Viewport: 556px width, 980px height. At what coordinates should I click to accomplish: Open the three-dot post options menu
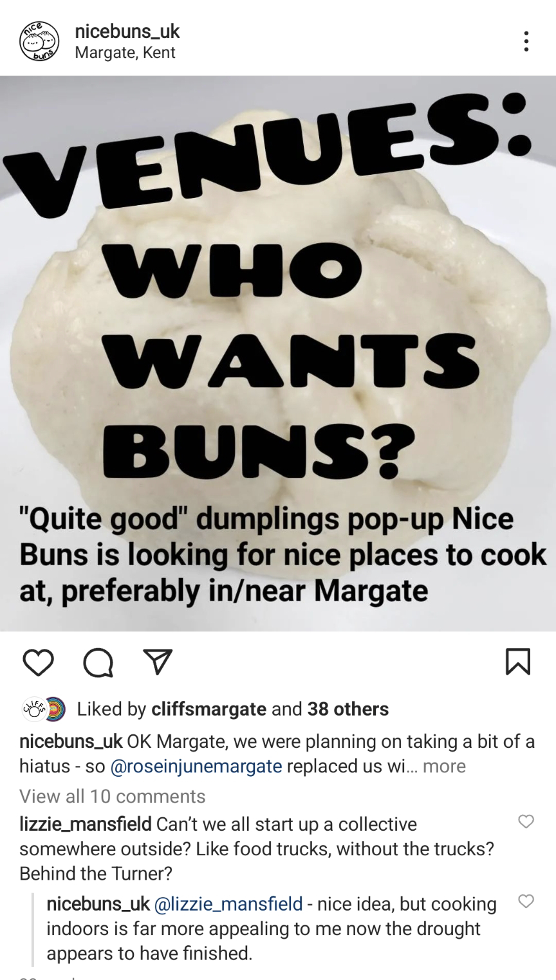tap(526, 41)
